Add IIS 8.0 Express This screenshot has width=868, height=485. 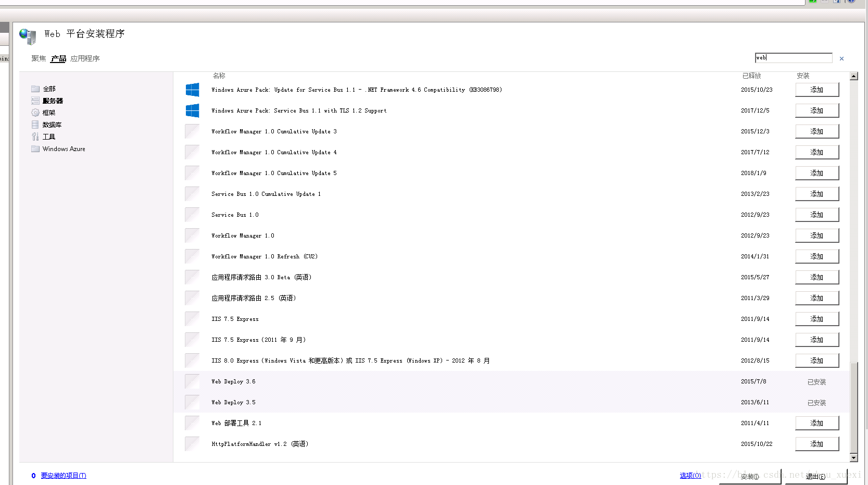pyautogui.click(x=817, y=360)
